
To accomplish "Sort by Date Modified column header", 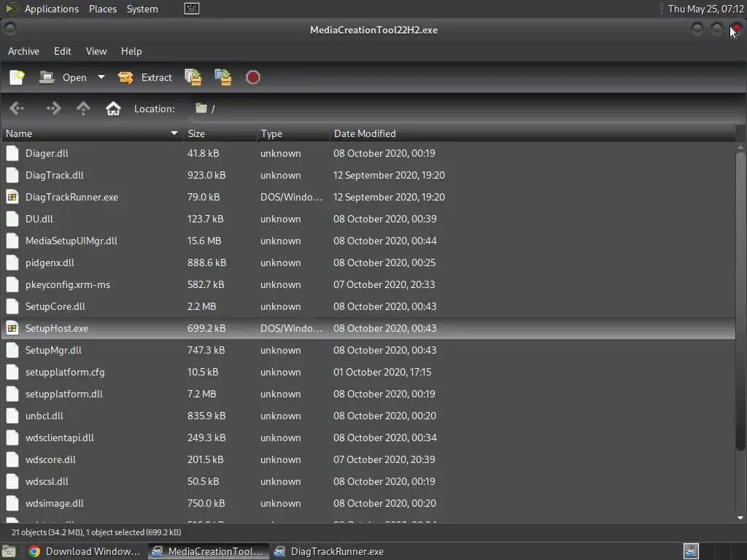I will pos(532,134).
